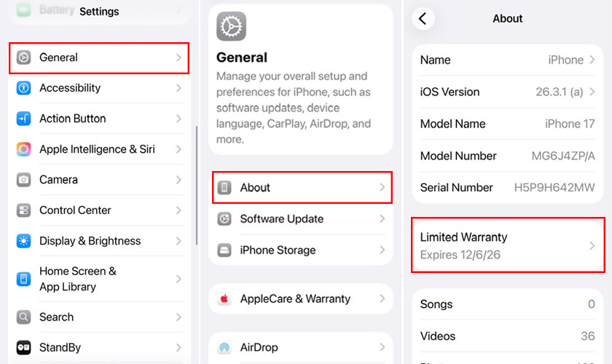Open Display & Brightness settings

pyautogui.click(x=99, y=241)
